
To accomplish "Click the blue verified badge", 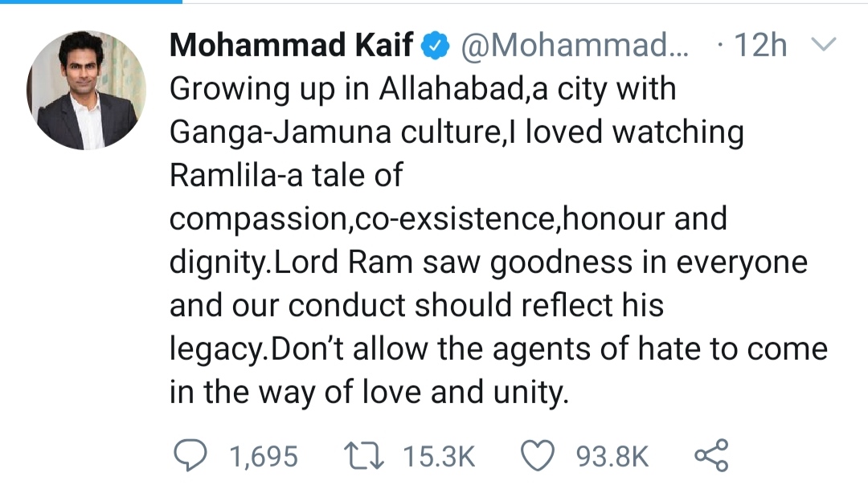I will [436, 45].
